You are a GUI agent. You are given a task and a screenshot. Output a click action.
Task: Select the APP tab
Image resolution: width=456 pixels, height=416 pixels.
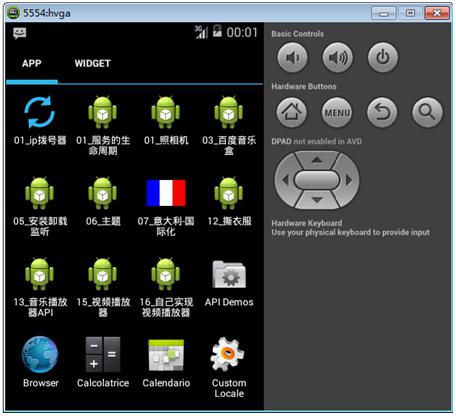tap(32, 63)
